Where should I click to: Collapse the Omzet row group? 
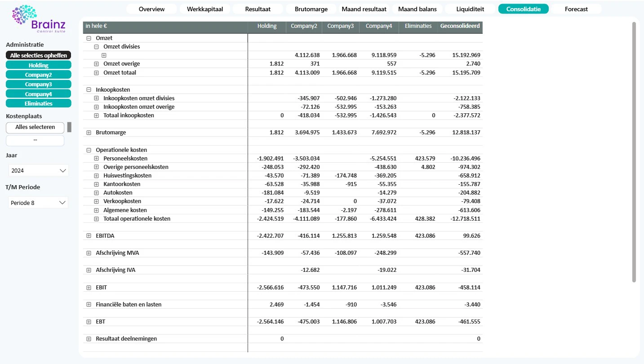[89, 38]
